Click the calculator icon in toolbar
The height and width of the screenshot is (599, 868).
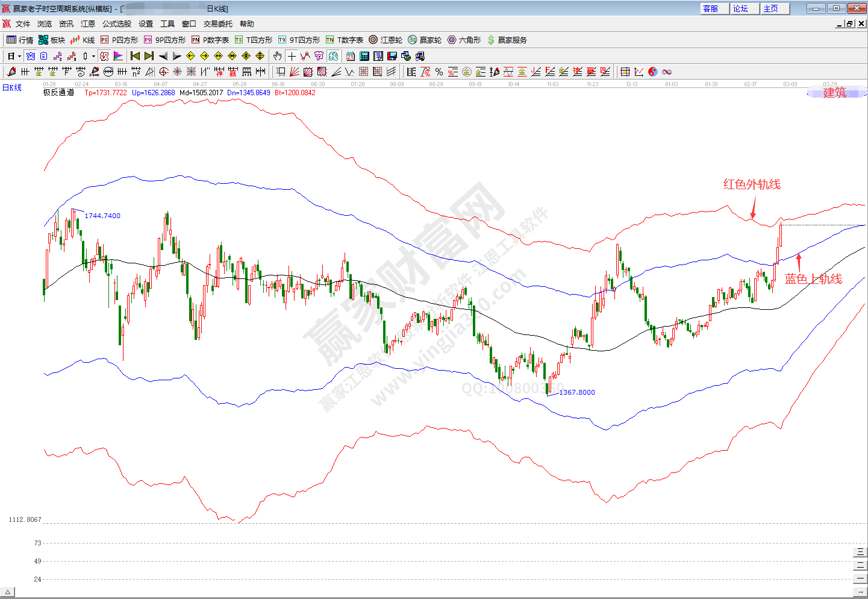(364, 56)
